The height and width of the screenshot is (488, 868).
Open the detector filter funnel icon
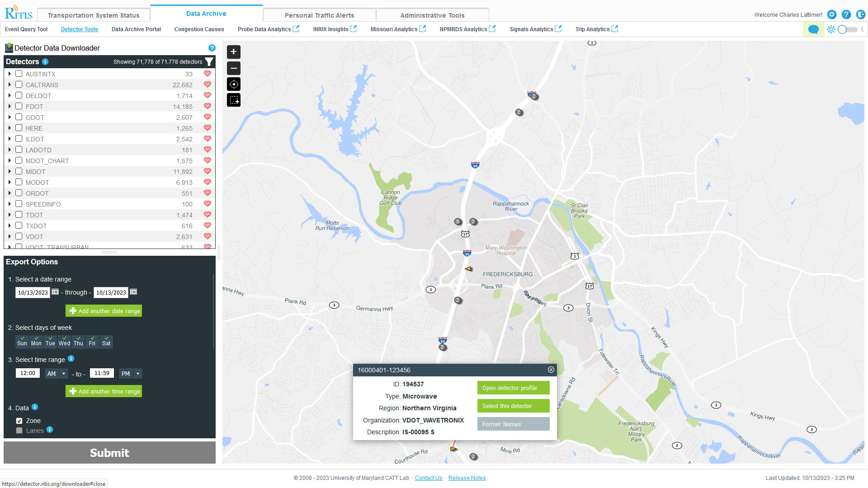pyautogui.click(x=209, y=61)
